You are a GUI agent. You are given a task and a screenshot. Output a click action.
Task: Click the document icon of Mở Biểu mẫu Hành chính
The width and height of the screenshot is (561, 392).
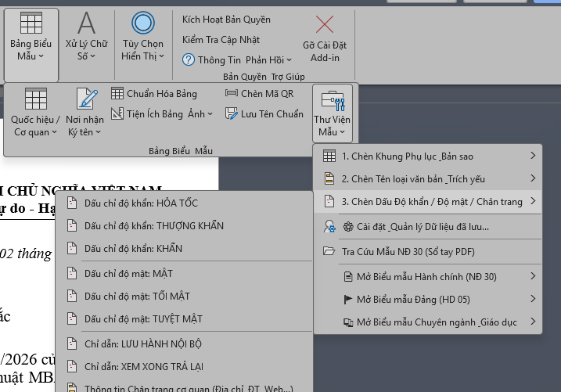point(348,277)
